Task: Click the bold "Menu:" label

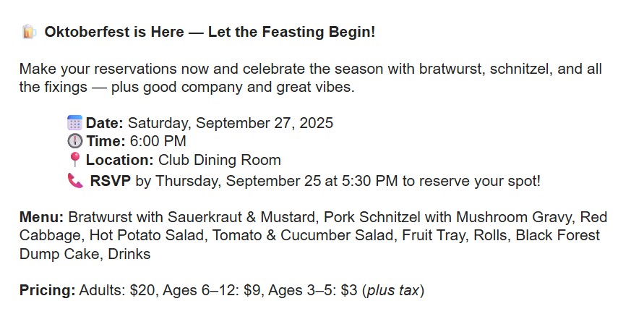Action: (42, 217)
